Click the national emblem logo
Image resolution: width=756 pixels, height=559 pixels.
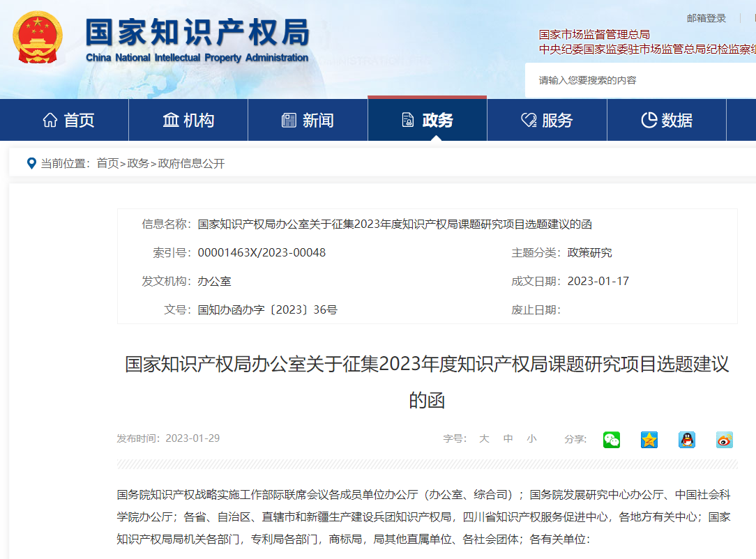[x=38, y=37]
